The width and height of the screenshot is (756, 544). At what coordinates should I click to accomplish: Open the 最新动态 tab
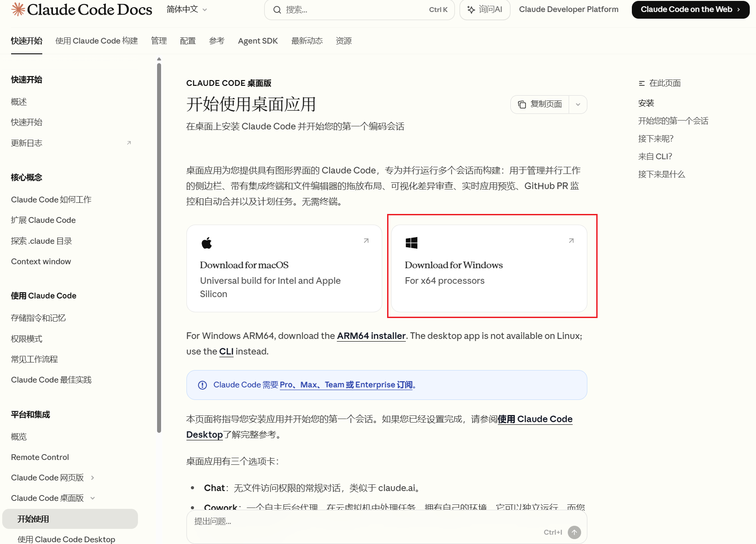click(307, 41)
